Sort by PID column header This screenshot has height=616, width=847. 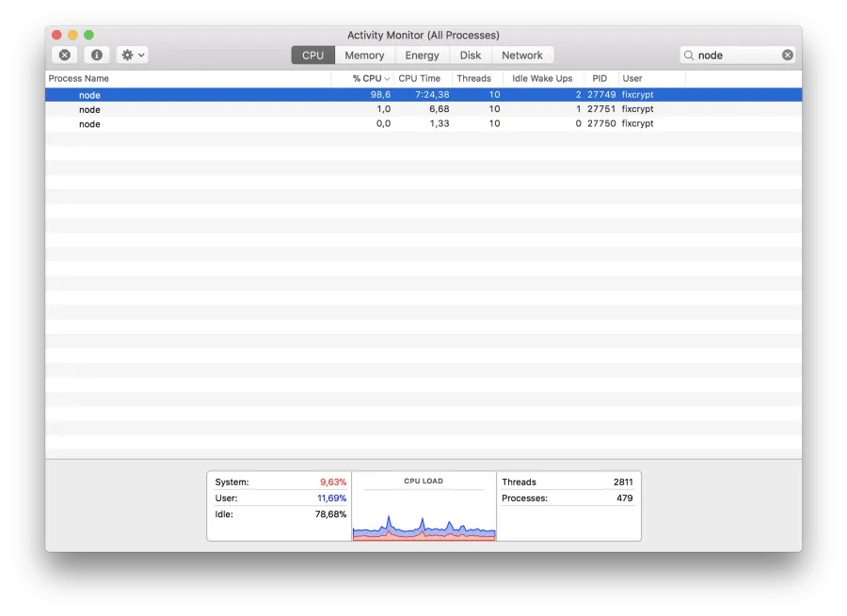tap(599, 78)
